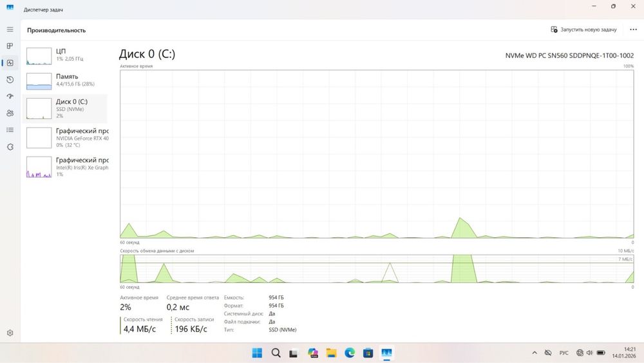Click Task Manager taskbar icon
The height and width of the screenshot is (363, 644).
point(386,353)
